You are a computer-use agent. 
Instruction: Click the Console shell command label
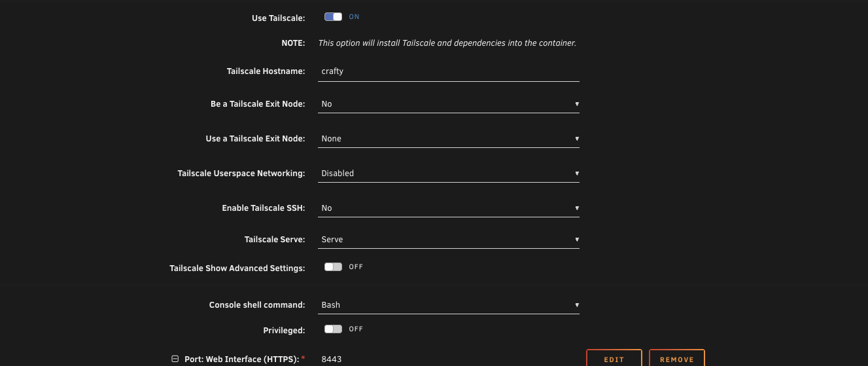point(257,305)
